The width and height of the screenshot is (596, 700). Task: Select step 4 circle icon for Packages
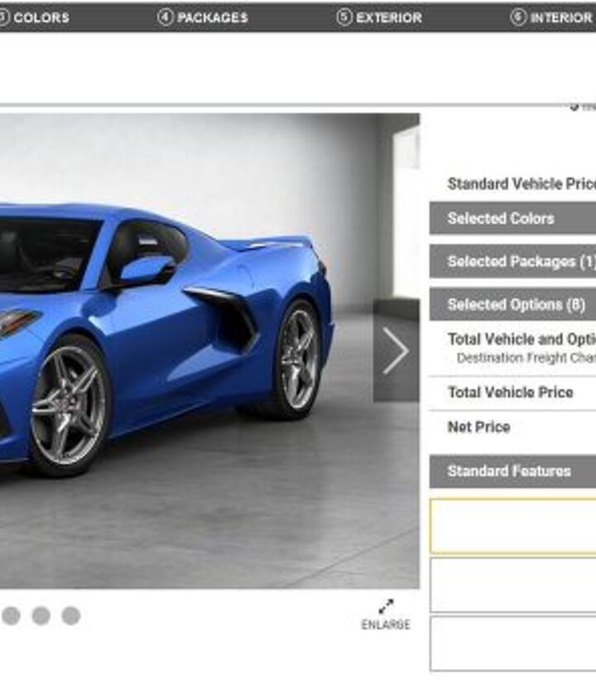[x=166, y=17]
